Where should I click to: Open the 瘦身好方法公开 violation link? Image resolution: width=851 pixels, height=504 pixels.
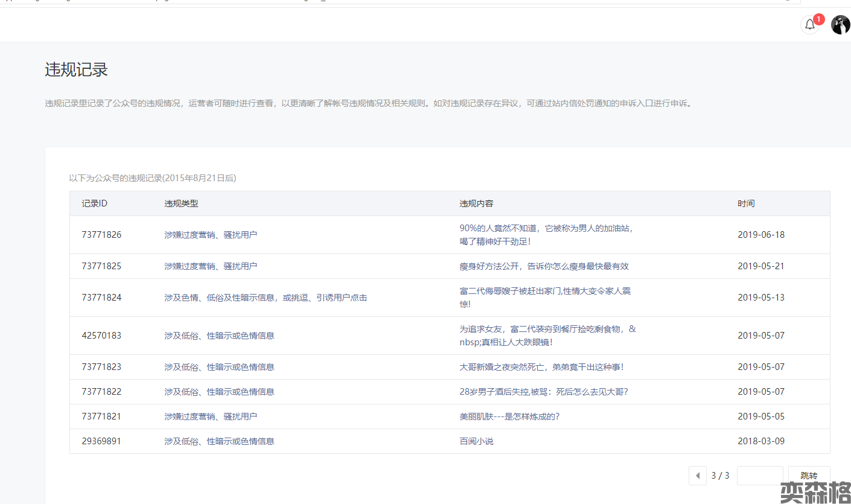pyautogui.click(x=544, y=266)
